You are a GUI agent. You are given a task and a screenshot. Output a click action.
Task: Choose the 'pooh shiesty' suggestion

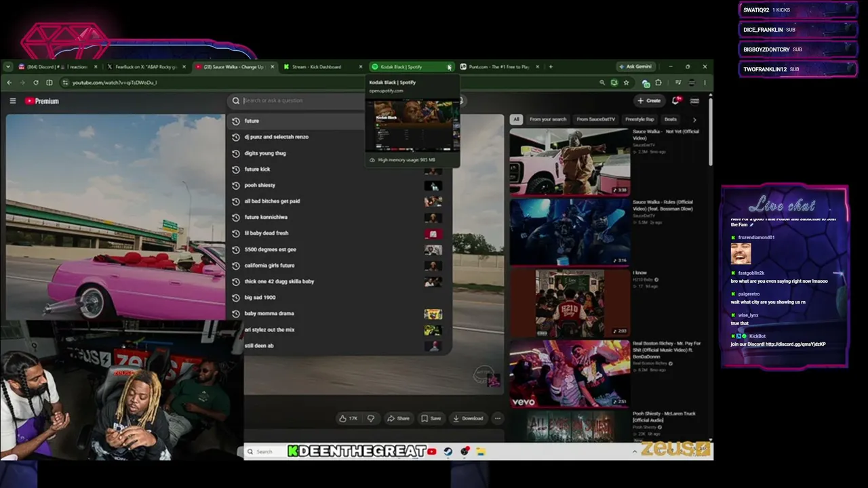(x=338, y=185)
